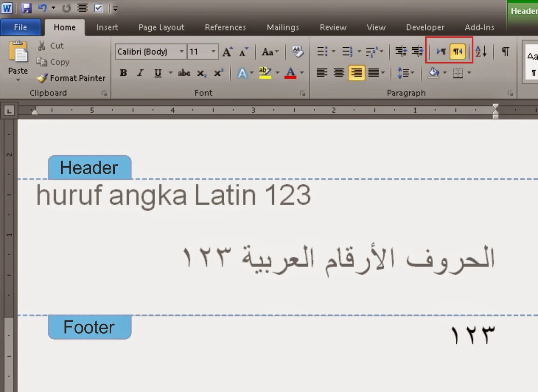
Task: Click the Shading paint bucket icon
Action: click(434, 73)
